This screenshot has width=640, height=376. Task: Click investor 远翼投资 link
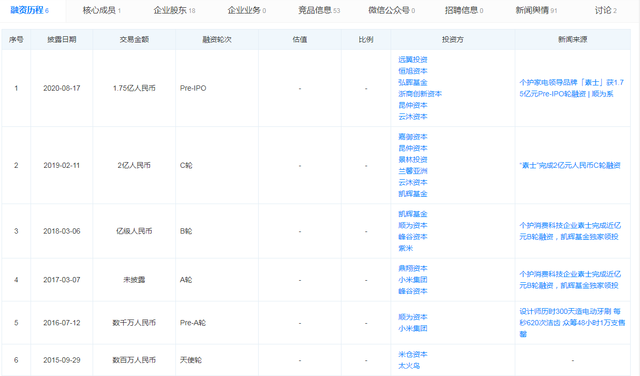tap(413, 60)
